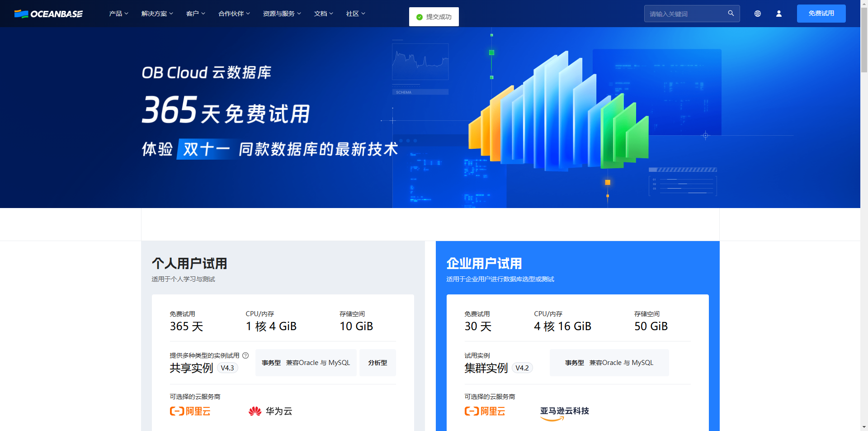868x431 pixels.
Task: Switch to the 分析型 instance tab
Action: pos(377,362)
